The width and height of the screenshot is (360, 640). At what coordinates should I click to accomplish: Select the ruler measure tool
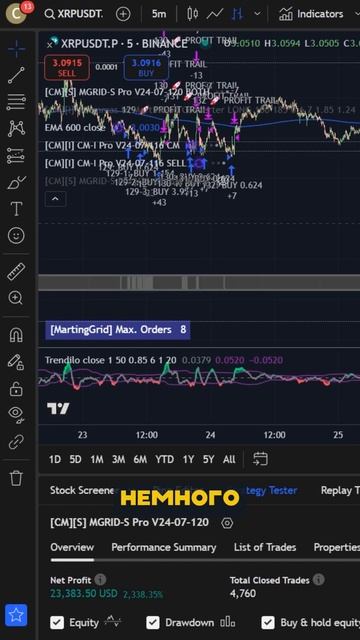[16, 271]
